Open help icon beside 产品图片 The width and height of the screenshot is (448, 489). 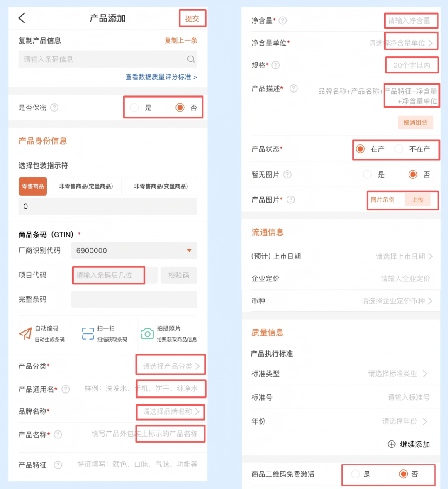click(291, 200)
